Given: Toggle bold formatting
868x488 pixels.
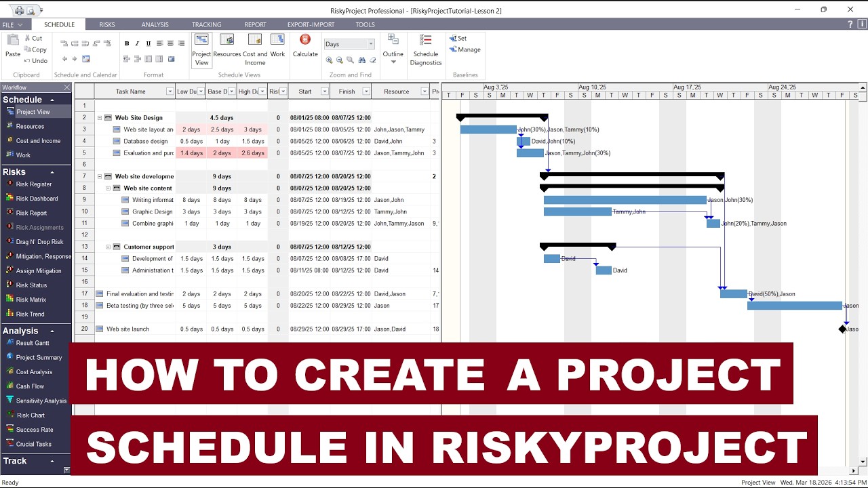Looking at the screenshot, I should click(x=126, y=43).
